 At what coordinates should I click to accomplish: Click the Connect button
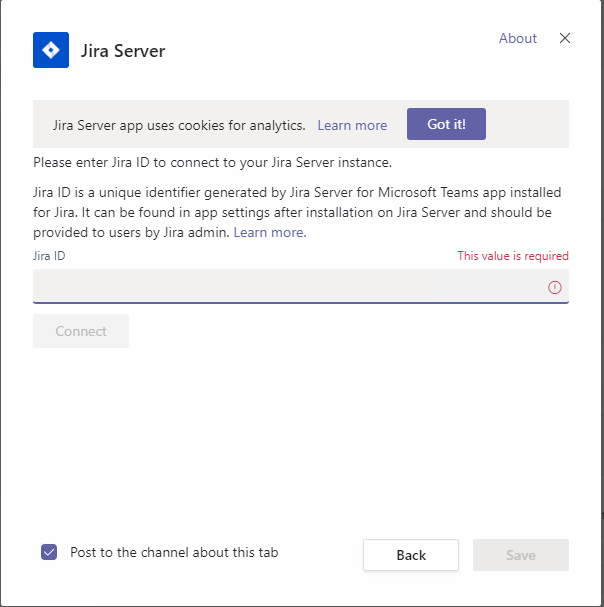click(81, 331)
